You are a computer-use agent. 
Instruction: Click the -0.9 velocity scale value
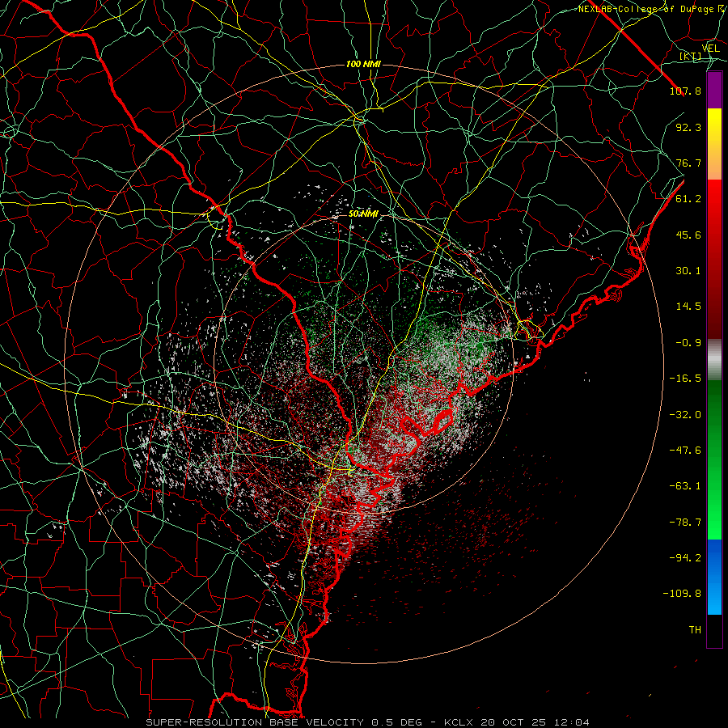coord(688,343)
